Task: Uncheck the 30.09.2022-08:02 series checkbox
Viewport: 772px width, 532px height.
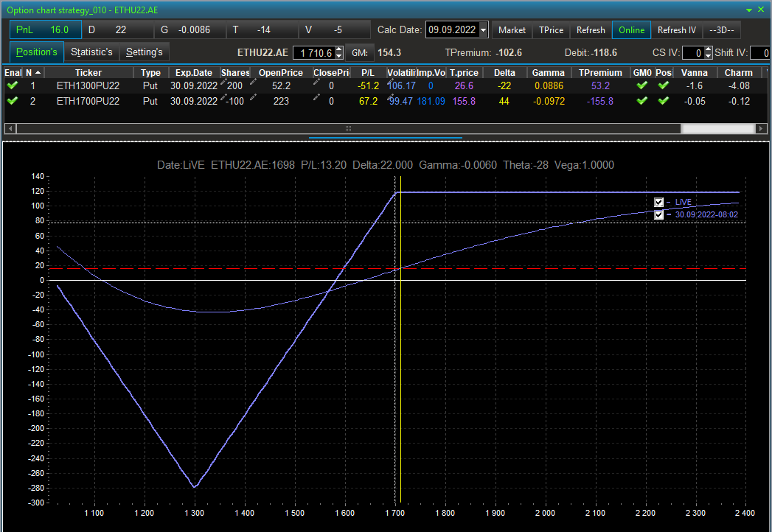Action: (658, 215)
